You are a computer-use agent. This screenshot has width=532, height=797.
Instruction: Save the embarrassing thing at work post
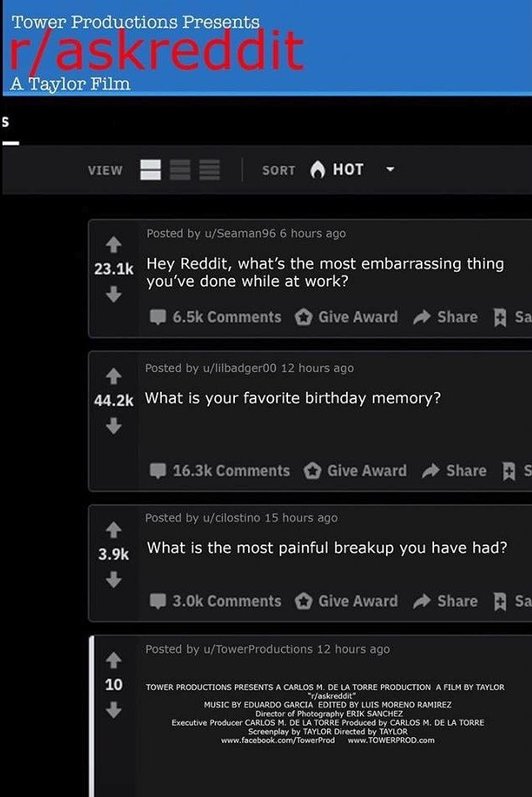pos(513,317)
